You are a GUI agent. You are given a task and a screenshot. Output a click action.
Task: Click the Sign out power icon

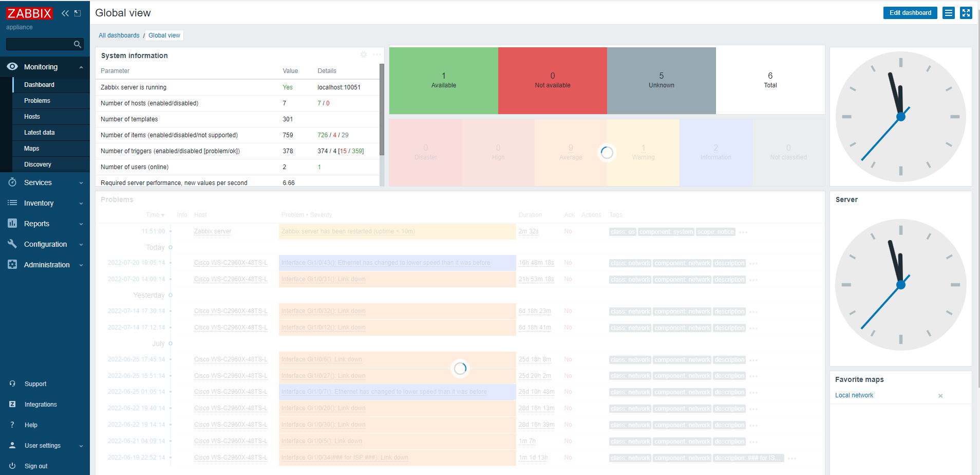point(12,466)
